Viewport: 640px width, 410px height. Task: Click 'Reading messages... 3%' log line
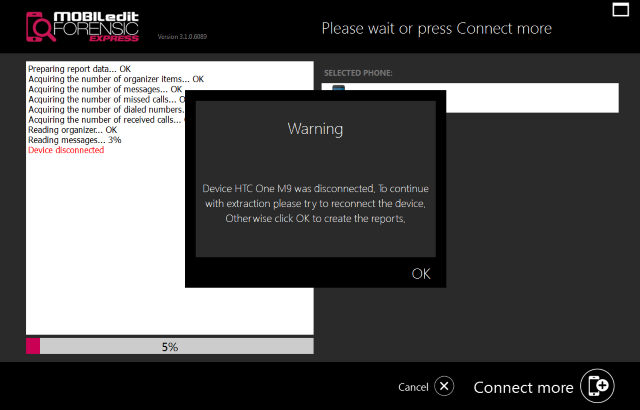click(x=75, y=140)
